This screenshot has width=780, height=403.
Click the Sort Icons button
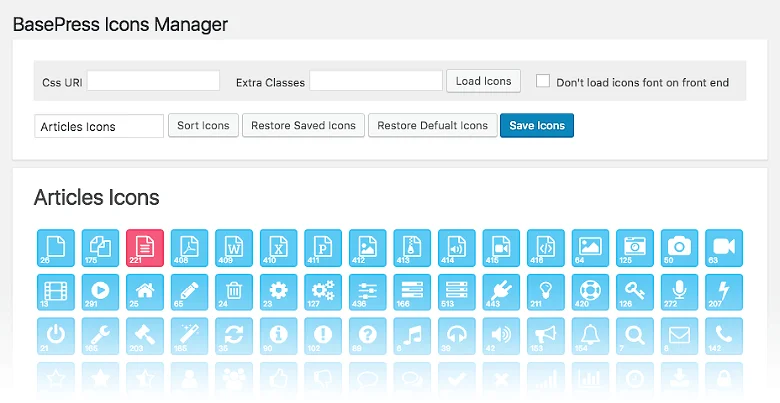pyautogui.click(x=203, y=125)
